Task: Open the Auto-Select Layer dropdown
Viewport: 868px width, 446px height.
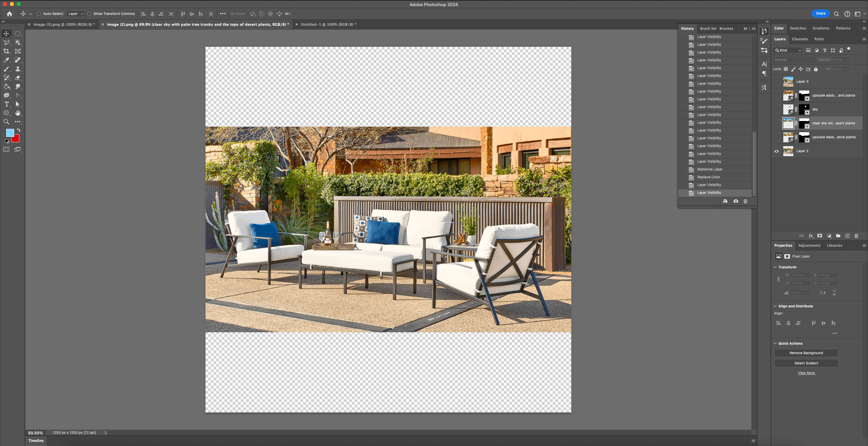Action: click(x=75, y=14)
